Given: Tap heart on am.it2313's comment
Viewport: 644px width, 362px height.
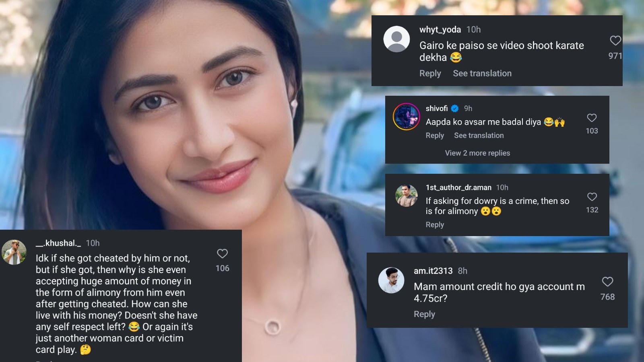Looking at the screenshot, I should point(607,282).
